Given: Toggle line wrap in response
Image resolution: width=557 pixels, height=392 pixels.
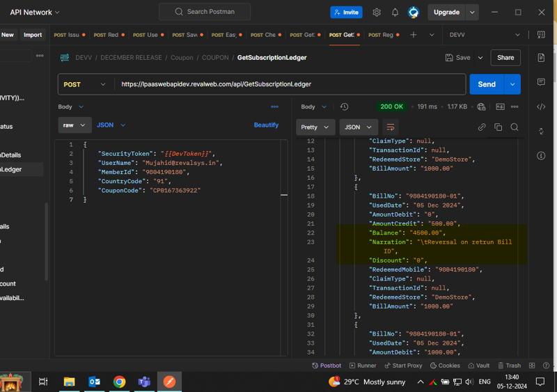Looking at the screenshot, I should [390, 127].
